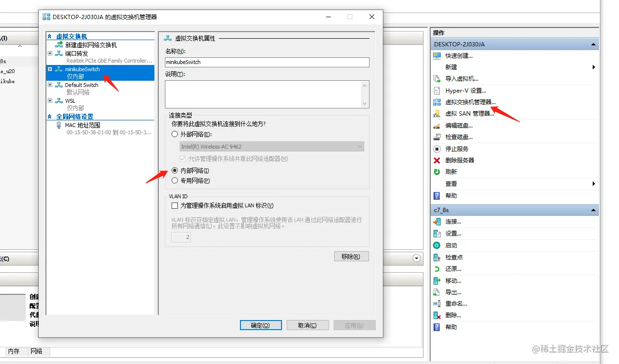The height and width of the screenshot is (364, 619).
Task: Collapse the DESKTOP-2J030JA actions section
Action: click(x=593, y=44)
